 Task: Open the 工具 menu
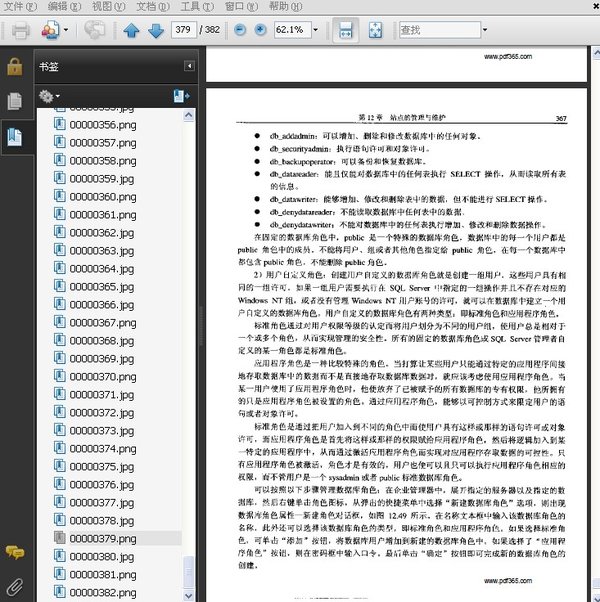click(x=197, y=6)
